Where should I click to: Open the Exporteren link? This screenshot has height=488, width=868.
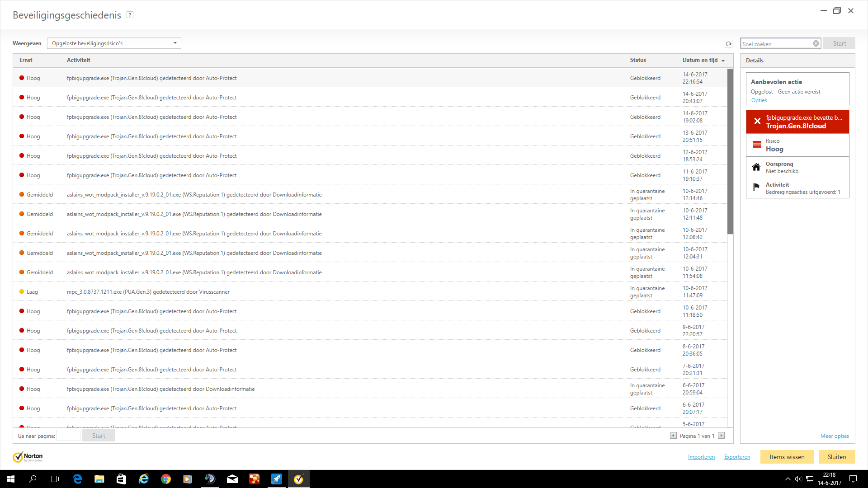coord(737,457)
